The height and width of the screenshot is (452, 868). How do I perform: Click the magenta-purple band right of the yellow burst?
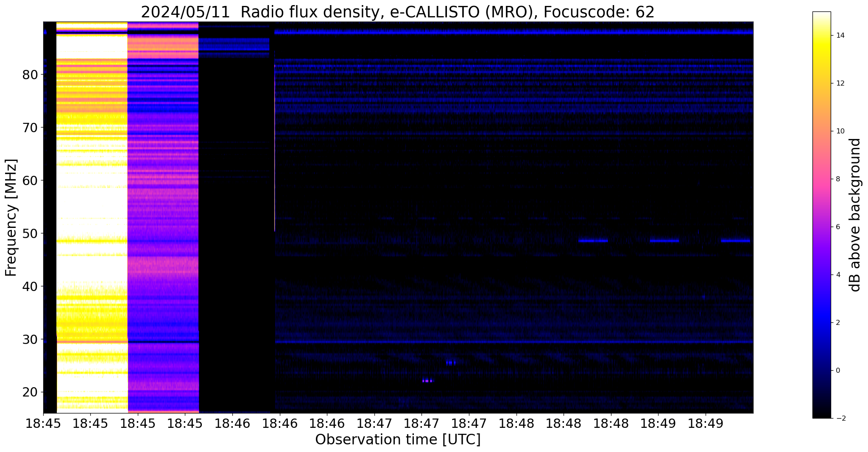(x=163, y=217)
